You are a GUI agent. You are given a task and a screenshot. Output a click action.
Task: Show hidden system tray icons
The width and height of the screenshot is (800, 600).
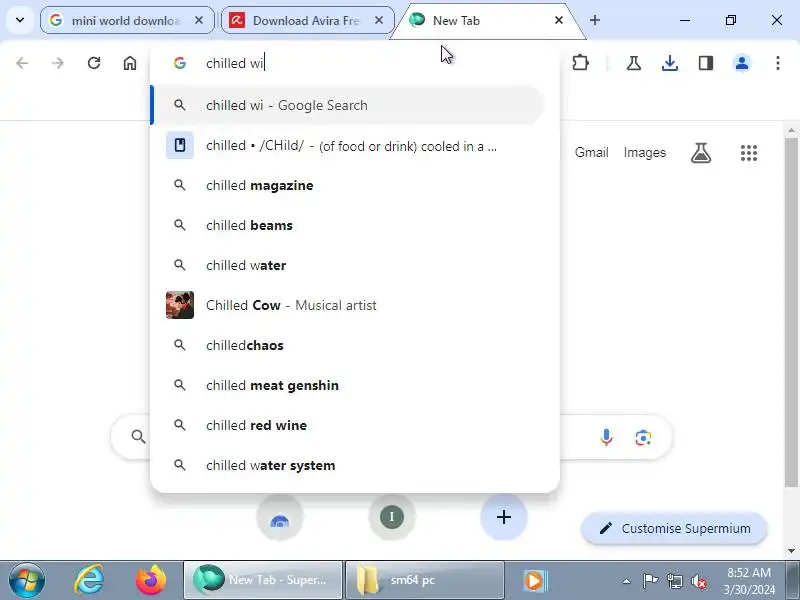click(x=627, y=581)
